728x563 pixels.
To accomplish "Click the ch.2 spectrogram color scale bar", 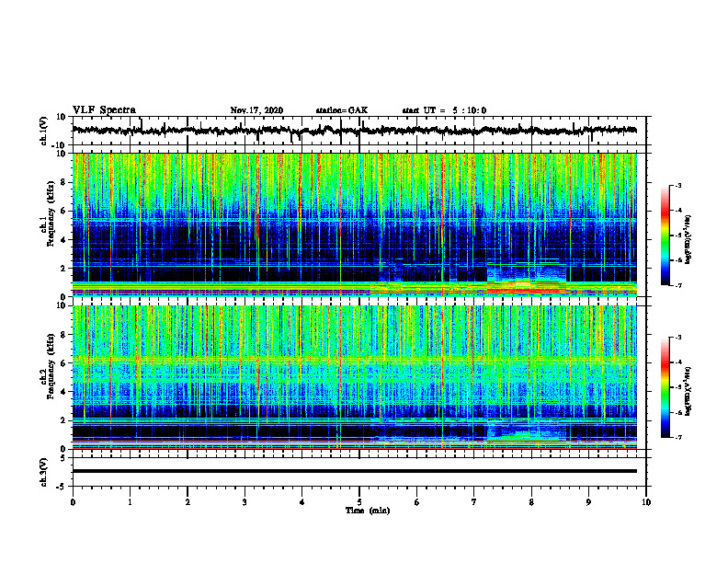I will tap(665, 387).
